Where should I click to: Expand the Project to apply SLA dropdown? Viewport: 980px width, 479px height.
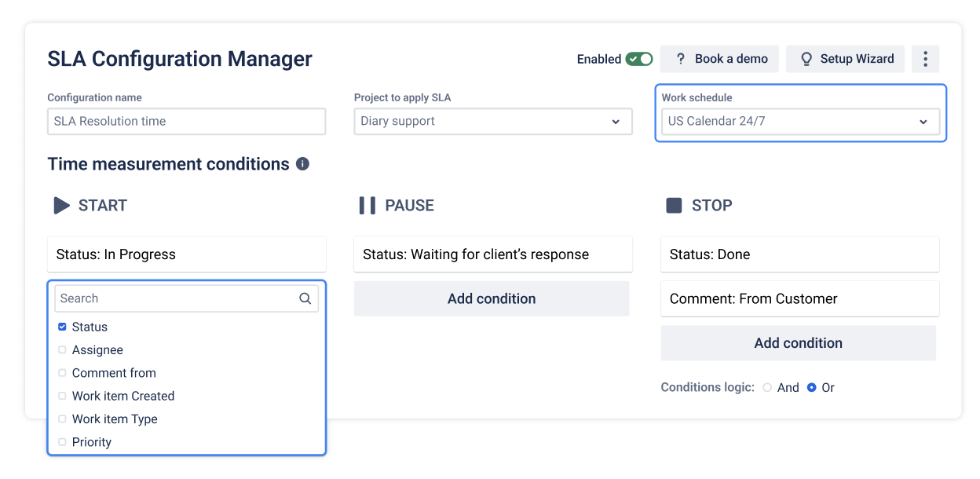pos(493,122)
